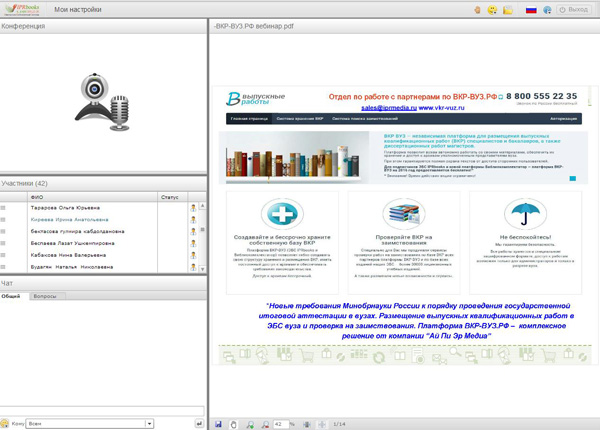
Task: Click the Выпускные работы logo in slide
Action: (x=255, y=98)
